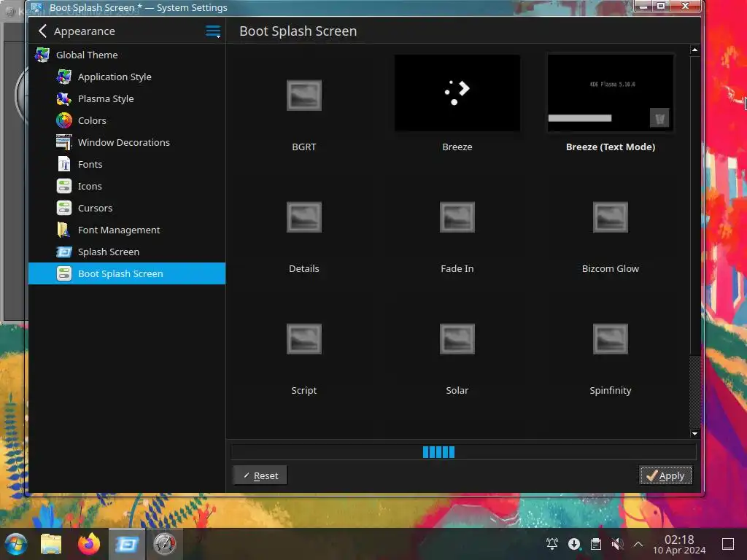Choose the Solar boot theme

[x=457, y=339]
